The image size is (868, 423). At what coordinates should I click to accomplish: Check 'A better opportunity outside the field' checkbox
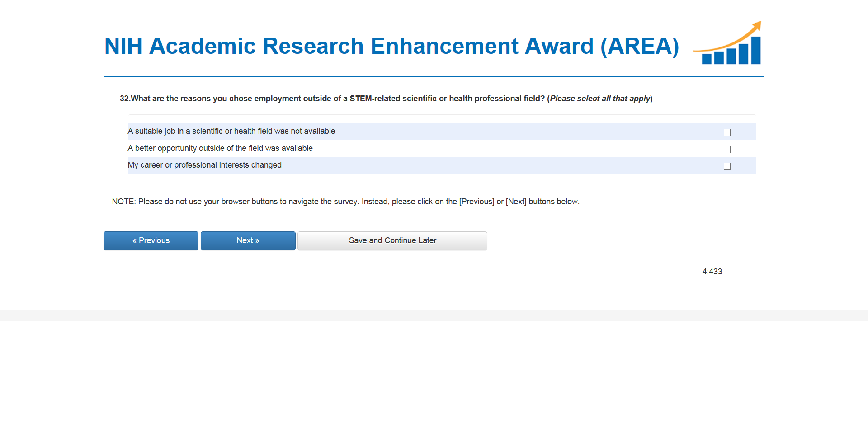pyautogui.click(x=727, y=150)
